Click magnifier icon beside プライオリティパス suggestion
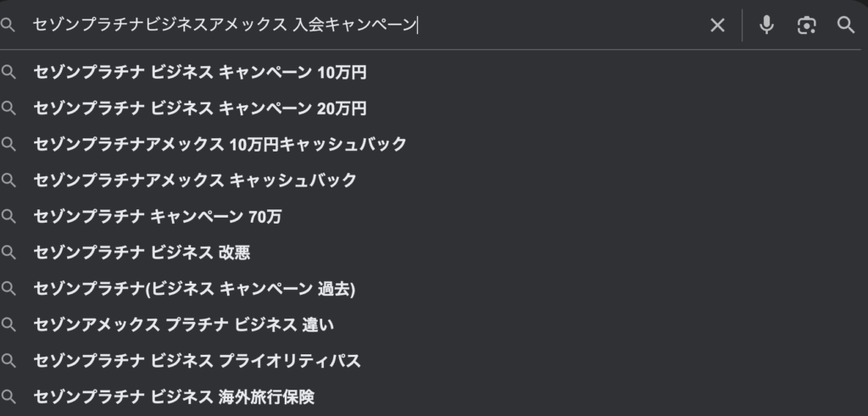 click(9, 361)
